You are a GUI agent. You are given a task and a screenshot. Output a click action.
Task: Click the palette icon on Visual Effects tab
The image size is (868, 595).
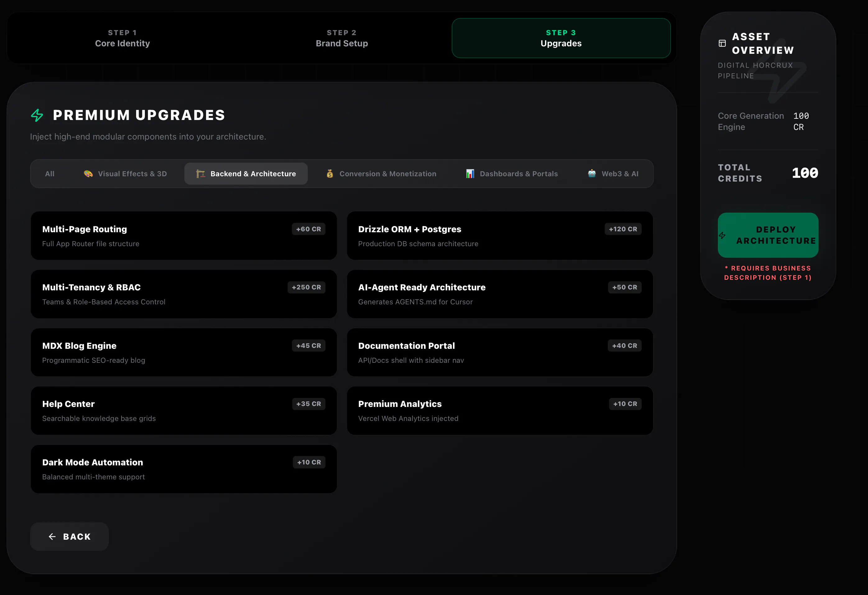(88, 174)
